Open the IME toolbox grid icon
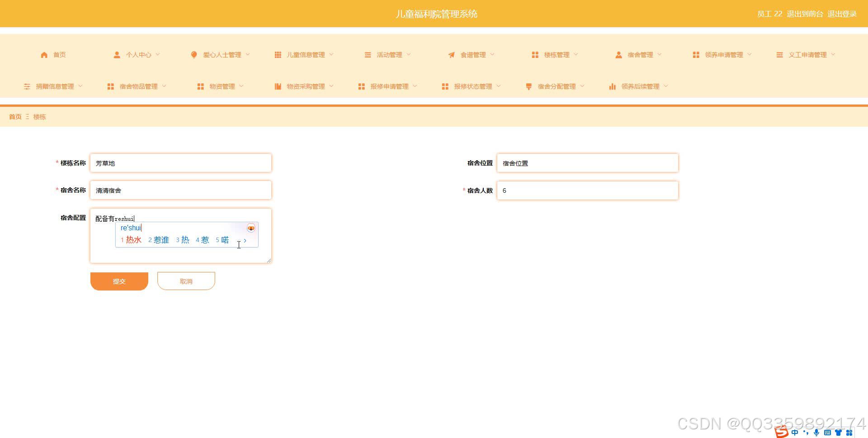 pyautogui.click(x=849, y=433)
